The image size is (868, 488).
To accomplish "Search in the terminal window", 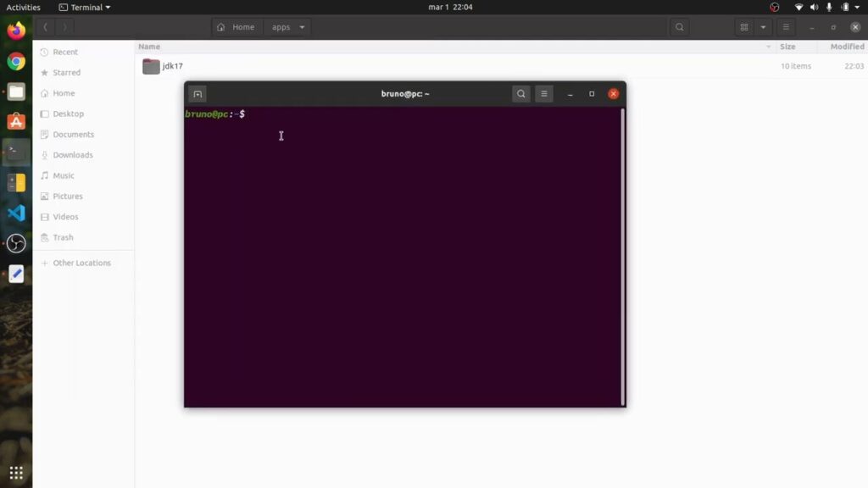I will [521, 94].
